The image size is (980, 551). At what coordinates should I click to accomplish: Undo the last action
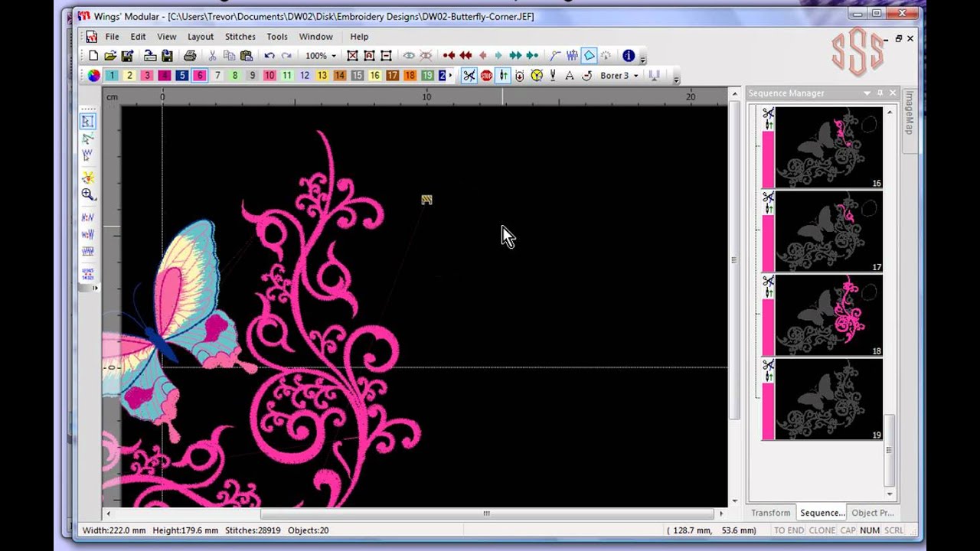pos(269,56)
